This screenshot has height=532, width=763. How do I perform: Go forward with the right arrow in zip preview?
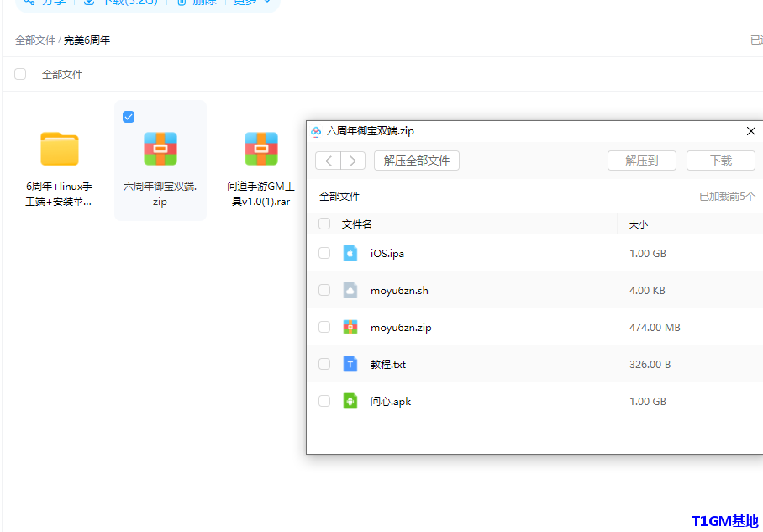click(x=353, y=161)
